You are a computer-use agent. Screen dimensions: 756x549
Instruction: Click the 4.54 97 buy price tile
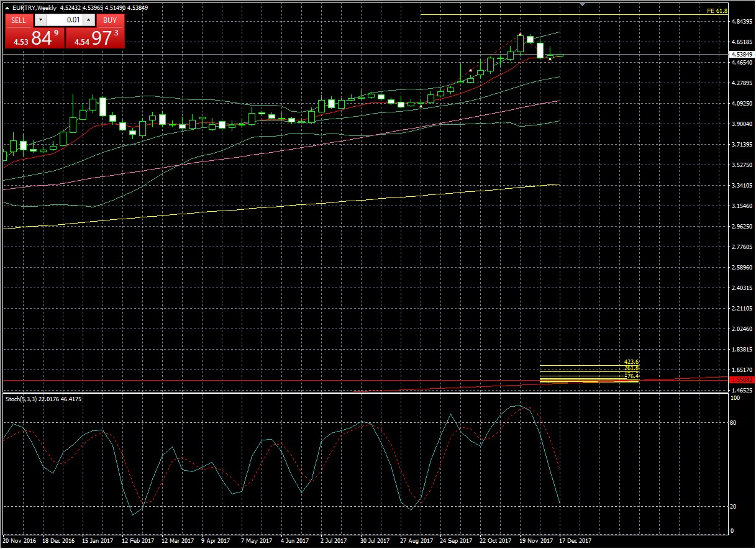95,38
